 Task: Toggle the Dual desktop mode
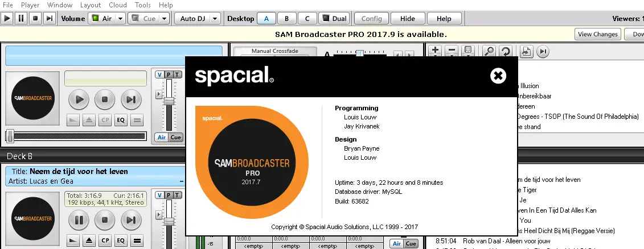pos(334,18)
